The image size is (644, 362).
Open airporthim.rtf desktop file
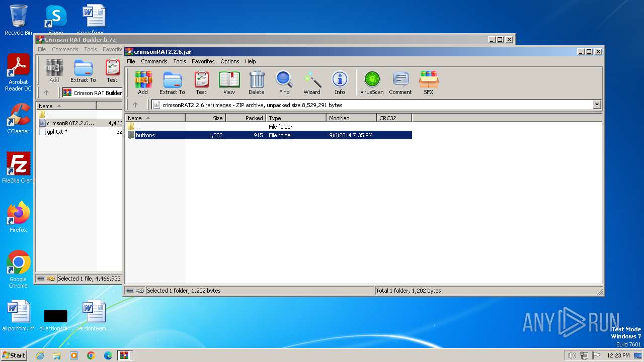pos(18,316)
